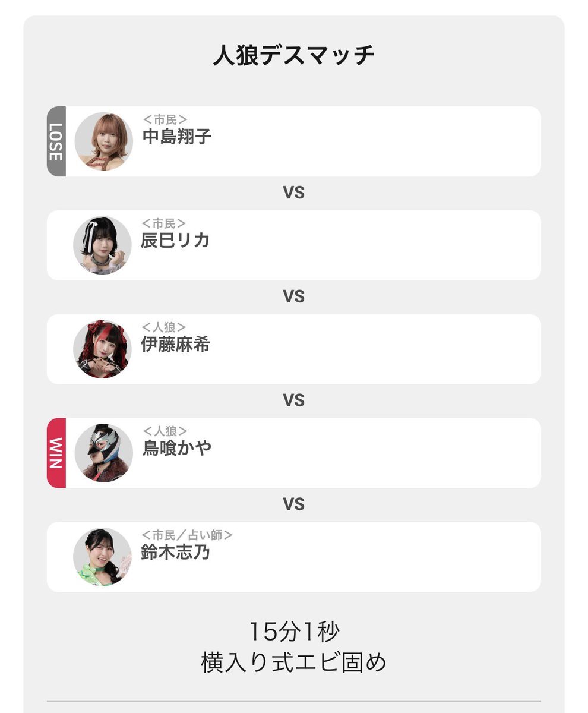
Task: Click 人狼 role label above 伊藤麻希
Action: pos(163,328)
